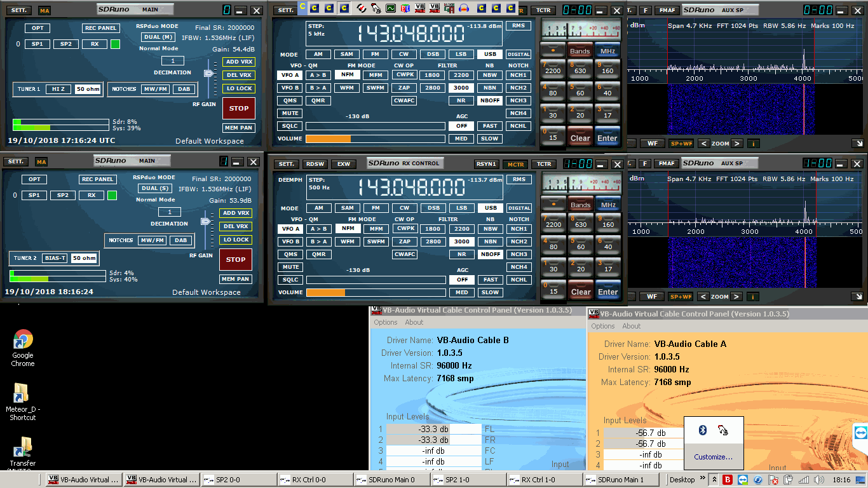Image resolution: width=868 pixels, height=488 pixels.
Task: Adjust VOLUME bar in lower RX Control
Action: pyautogui.click(x=376, y=292)
